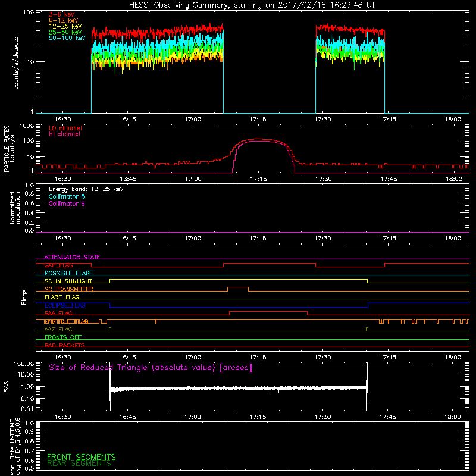The image size is (476, 476).
Task: Click the Size of Reduced Triangle label
Action: point(151,368)
